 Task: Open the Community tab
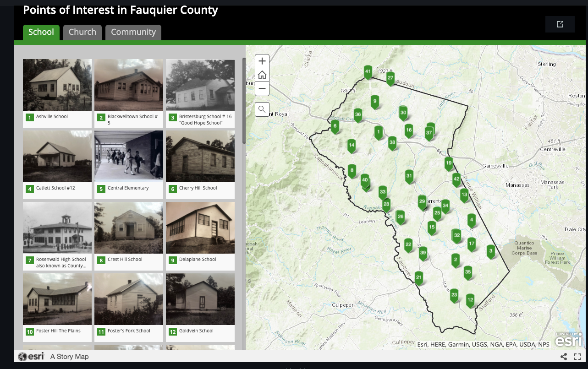133,32
